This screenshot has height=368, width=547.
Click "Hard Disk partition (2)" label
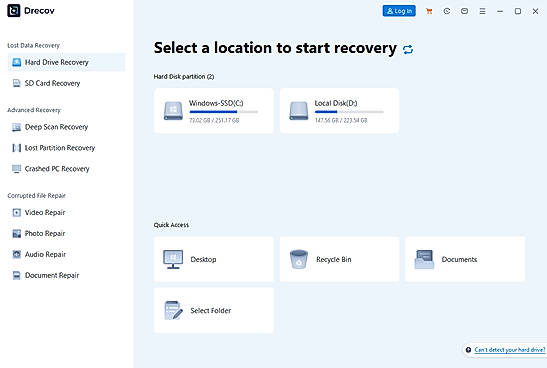click(x=184, y=77)
